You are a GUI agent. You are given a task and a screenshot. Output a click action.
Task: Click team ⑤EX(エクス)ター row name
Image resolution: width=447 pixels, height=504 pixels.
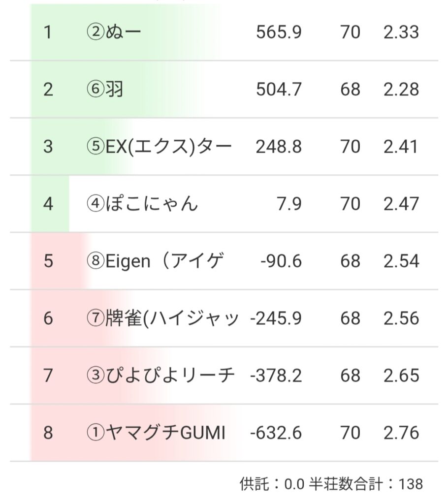coord(159,147)
